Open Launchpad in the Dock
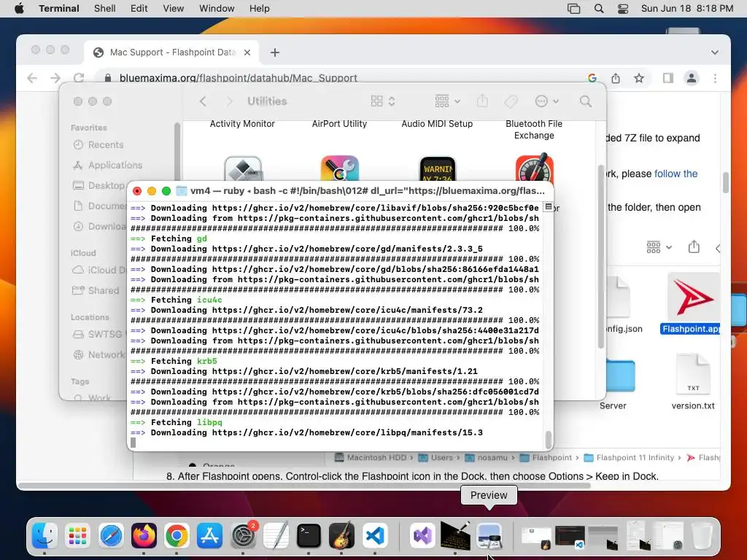This screenshot has height=560, width=747. click(77, 536)
